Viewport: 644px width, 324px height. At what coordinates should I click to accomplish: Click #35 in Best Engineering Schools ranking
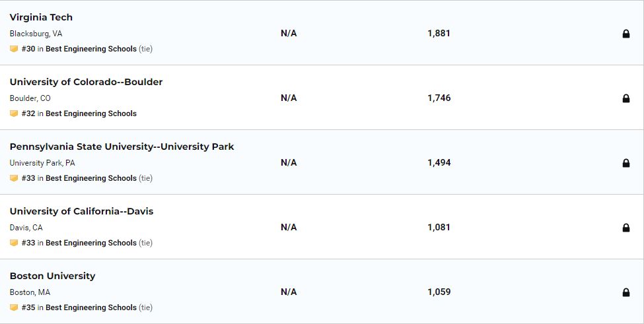pyautogui.click(x=79, y=308)
